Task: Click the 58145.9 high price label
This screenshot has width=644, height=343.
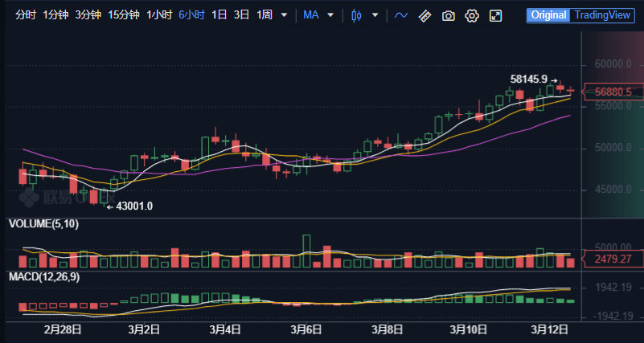Action: point(528,79)
